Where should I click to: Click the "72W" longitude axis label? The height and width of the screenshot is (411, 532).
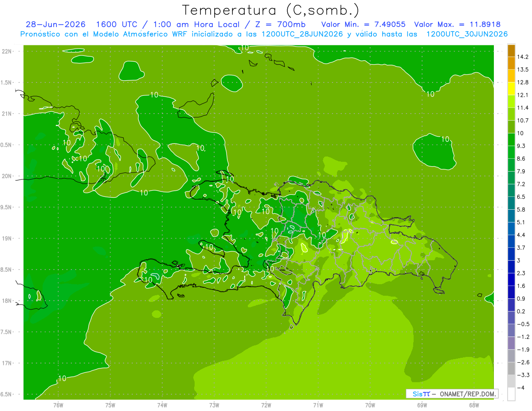(266, 406)
